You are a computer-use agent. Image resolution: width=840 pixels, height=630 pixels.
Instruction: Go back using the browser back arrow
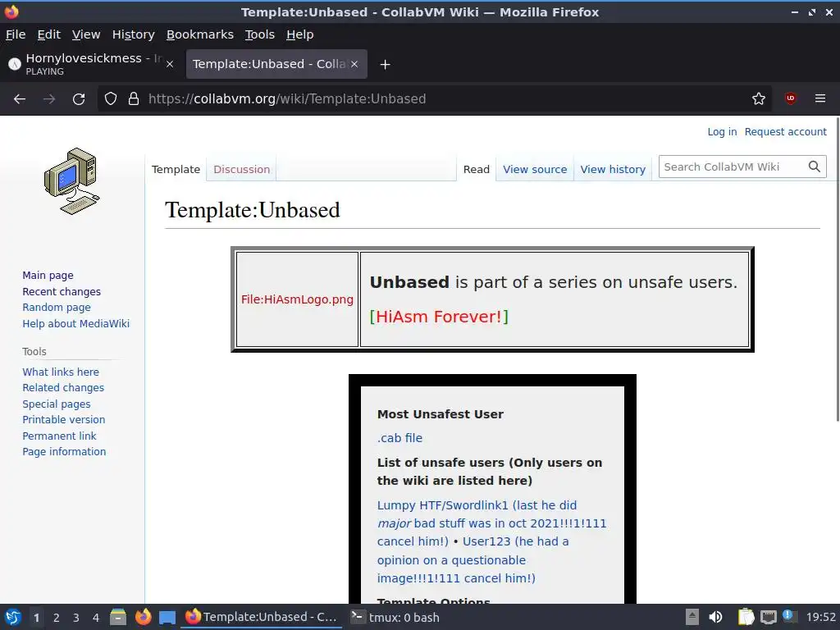pos(20,98)
